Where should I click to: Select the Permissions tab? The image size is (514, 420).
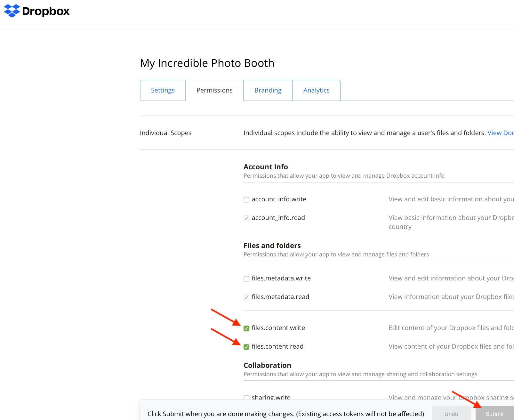click(x=214, y=90)
